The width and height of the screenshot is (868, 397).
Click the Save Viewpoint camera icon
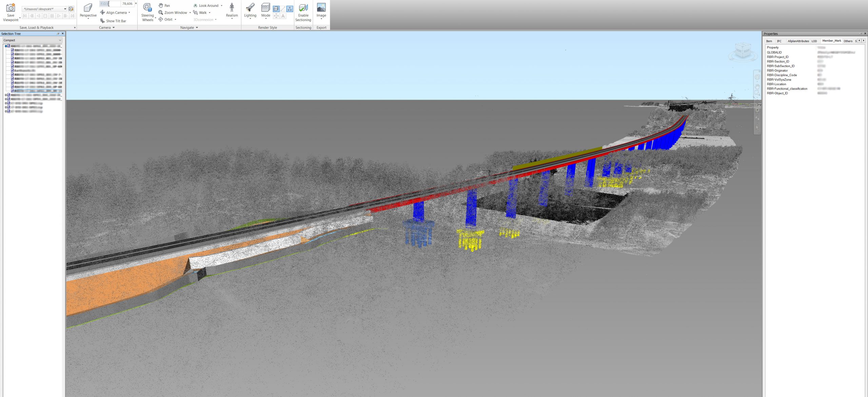click(11, 8)
